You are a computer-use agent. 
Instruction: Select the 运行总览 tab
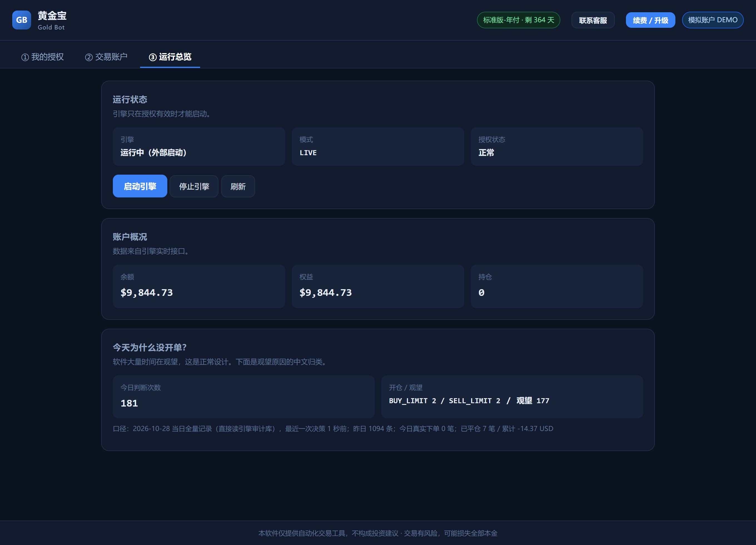(x=170, y=57)
